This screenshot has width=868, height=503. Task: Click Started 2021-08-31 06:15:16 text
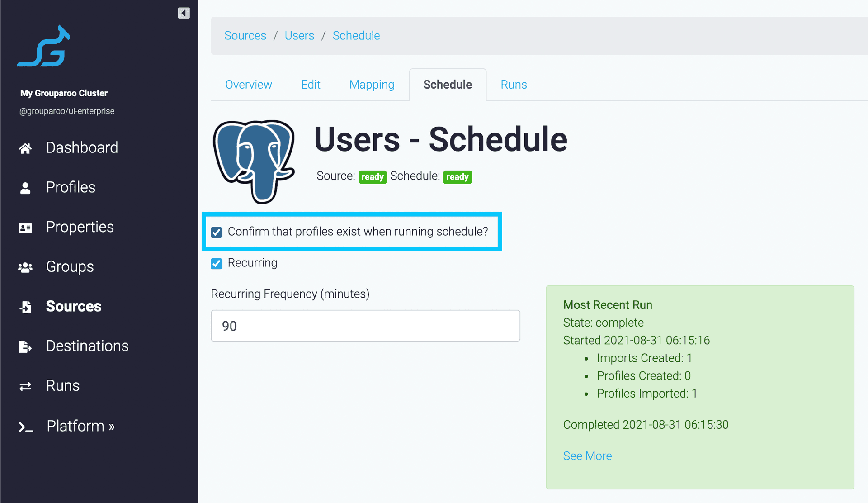(x=637, y=340)
